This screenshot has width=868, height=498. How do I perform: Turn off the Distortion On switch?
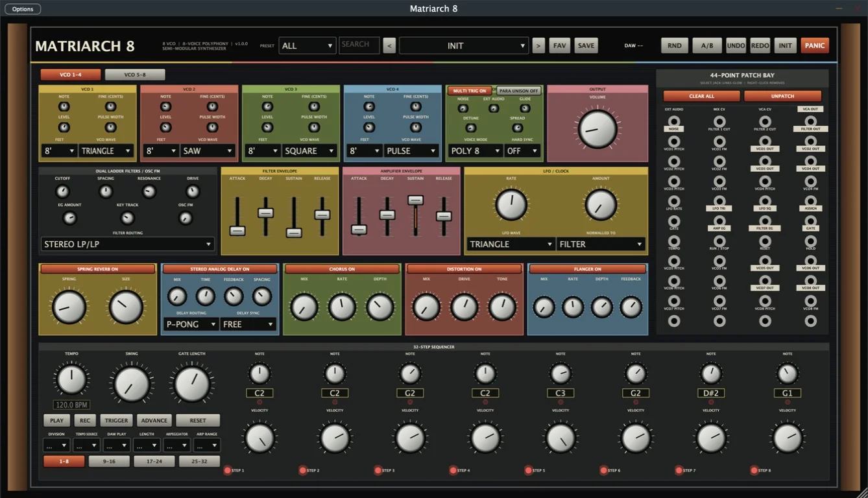click(464, 268)
